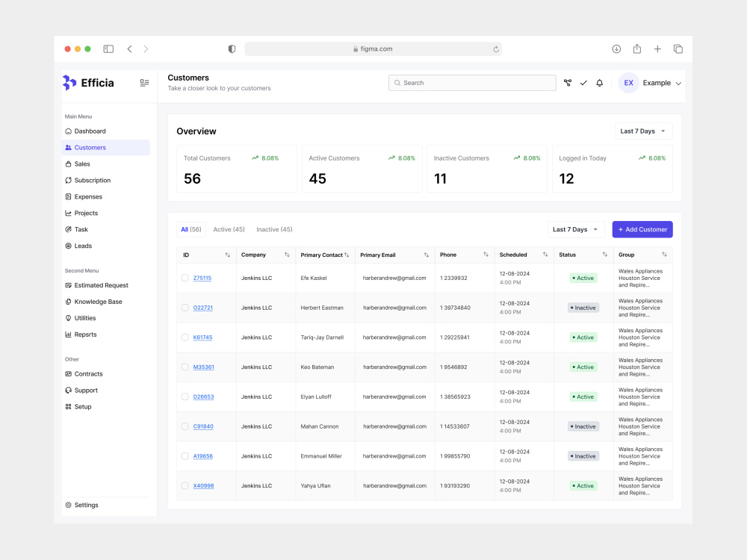Viewport: 747px width, 560px height.
Task: Check the checkbox for row C91840
Action: tap(185, 426)
